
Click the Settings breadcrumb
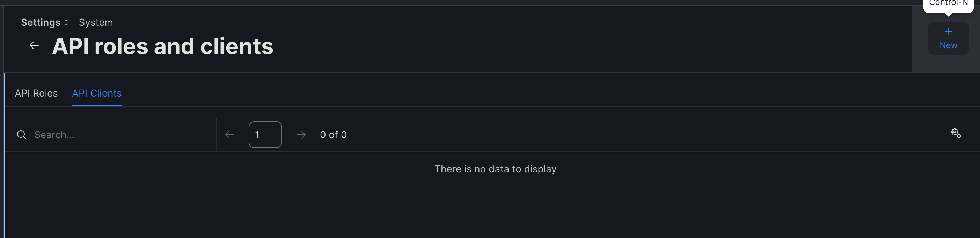point(40,23)
